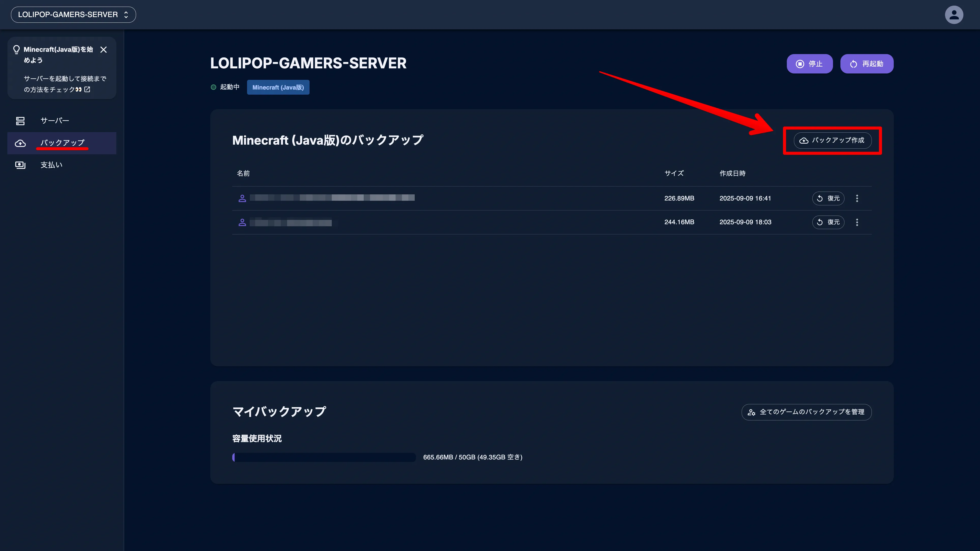Select the 支払い menu item
This screenshot has width=980, height=551.
pyautogui.click(x=51, y=165)
